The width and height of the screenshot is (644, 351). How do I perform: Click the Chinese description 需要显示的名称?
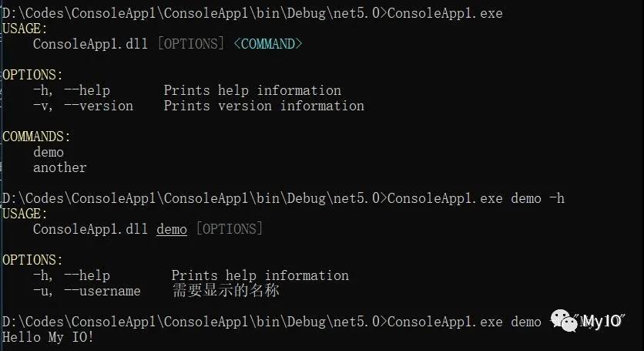[226, 291]
